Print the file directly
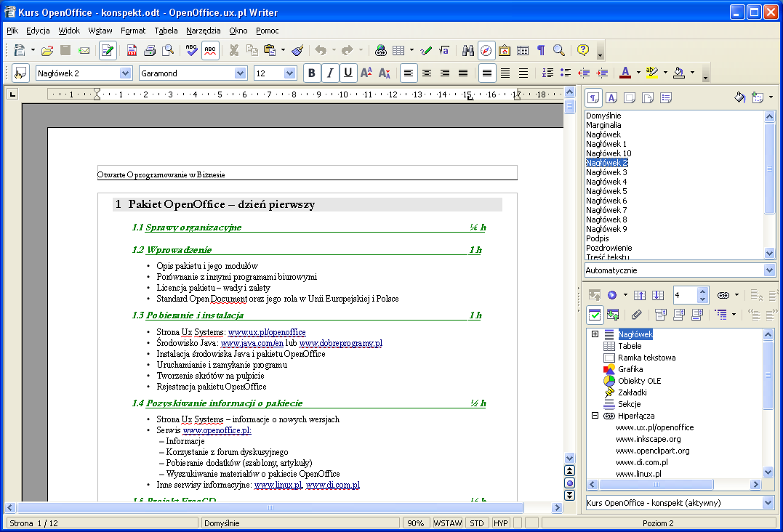 (x=149, y=50)
